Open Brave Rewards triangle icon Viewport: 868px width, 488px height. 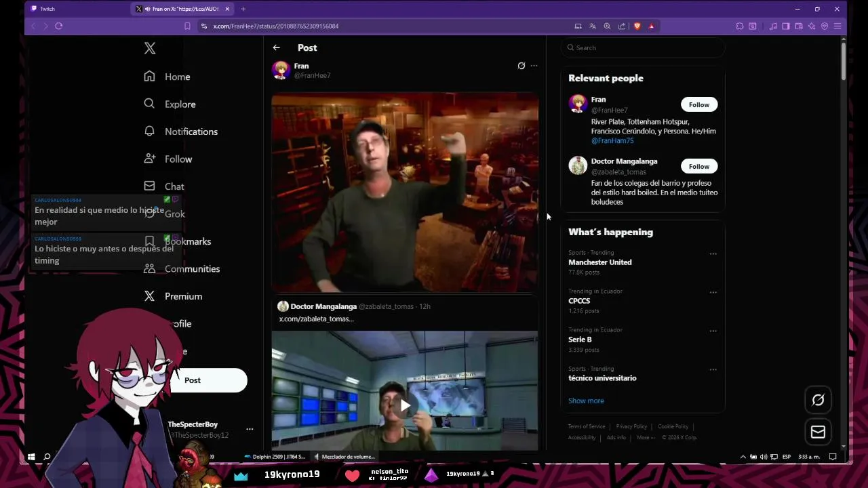652,26
